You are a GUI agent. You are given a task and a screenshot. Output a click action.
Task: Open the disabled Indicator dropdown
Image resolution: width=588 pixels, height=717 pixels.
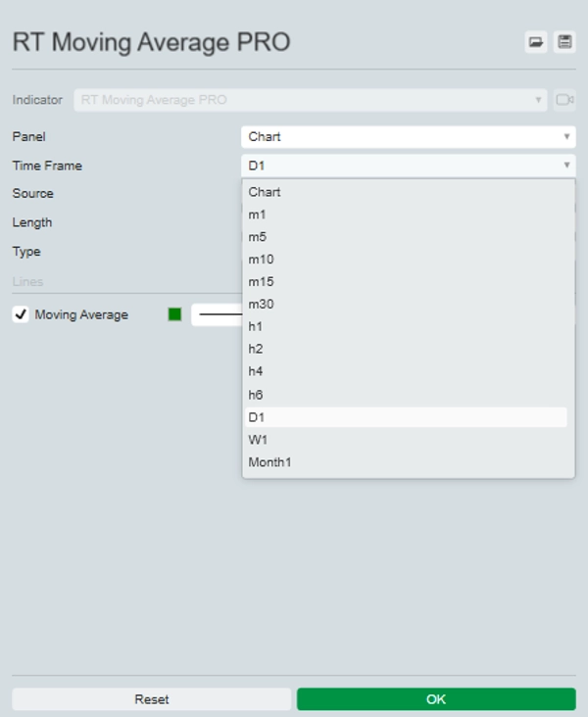(x=310, y=100)
